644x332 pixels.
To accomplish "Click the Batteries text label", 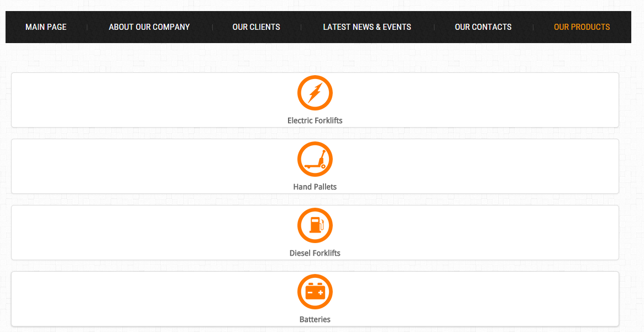I will (315, 319).
